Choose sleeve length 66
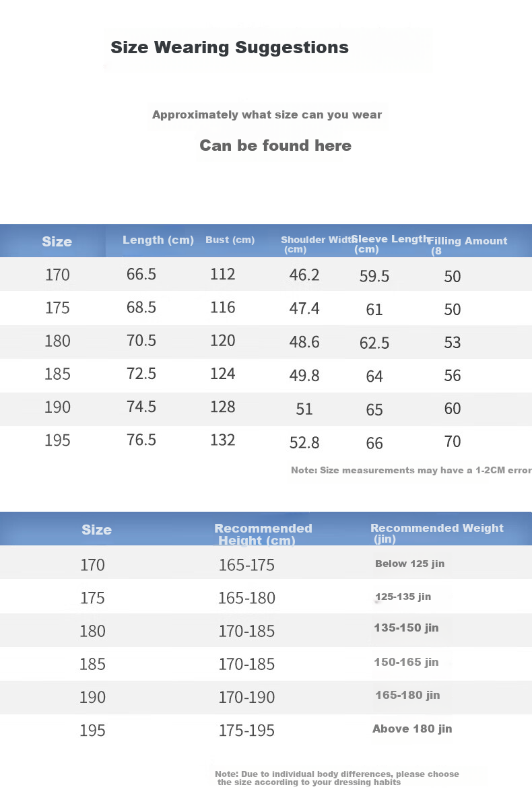The width and height of the screenshot is (532, 810). 374,444
